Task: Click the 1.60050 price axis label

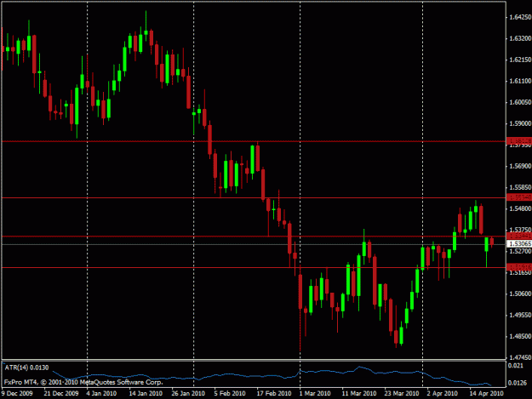Action: click(520, 102)
